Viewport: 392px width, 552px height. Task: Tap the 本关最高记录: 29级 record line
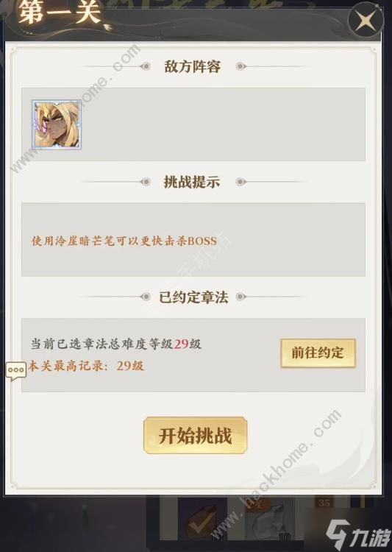point(86,366)
